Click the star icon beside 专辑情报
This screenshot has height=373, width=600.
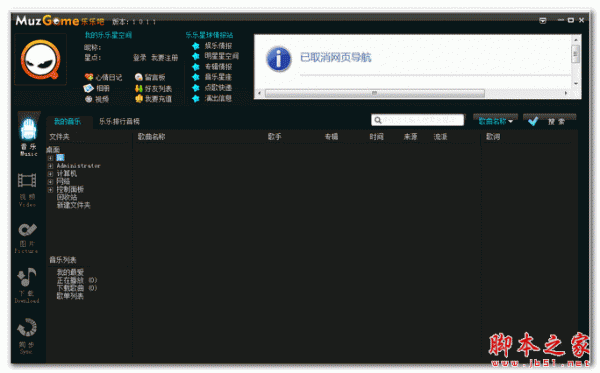pyautogui.click(x=196, y=67)
